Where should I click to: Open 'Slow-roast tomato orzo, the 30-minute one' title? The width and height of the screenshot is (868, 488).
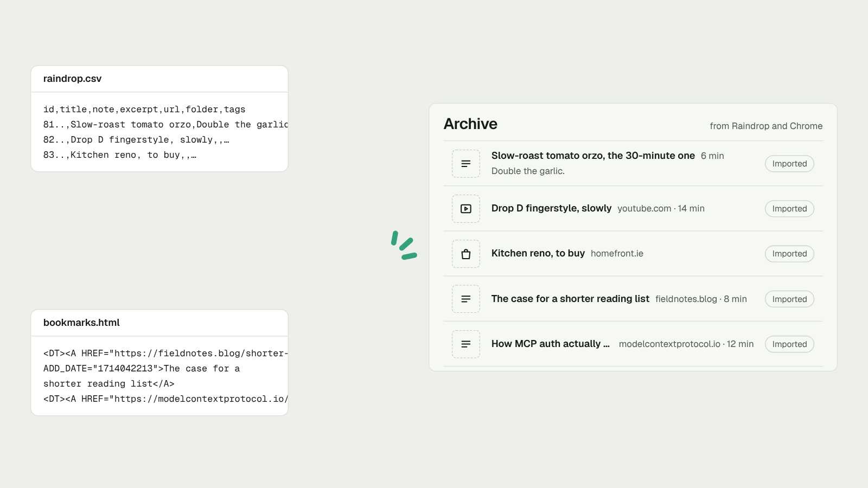tap(593, 156)
